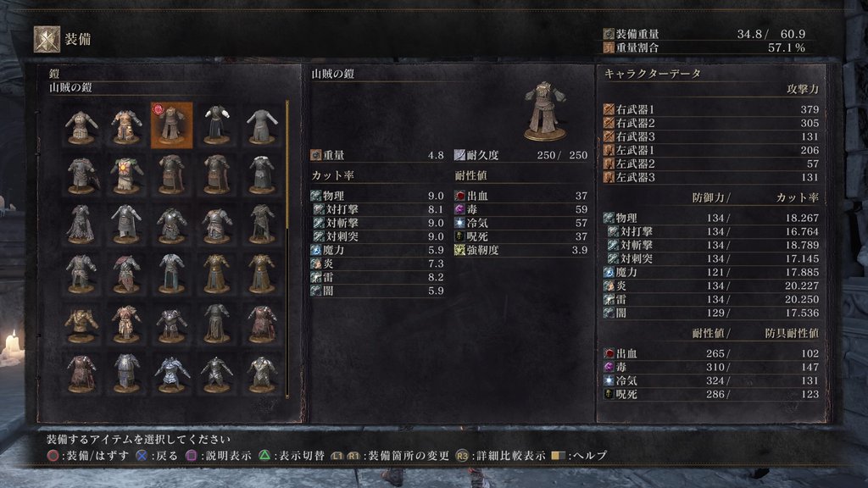Click the square button icon for 説明表示
The width and height of the screenshot is (868, 488).
pyautogui.click(x=191, y=456)
